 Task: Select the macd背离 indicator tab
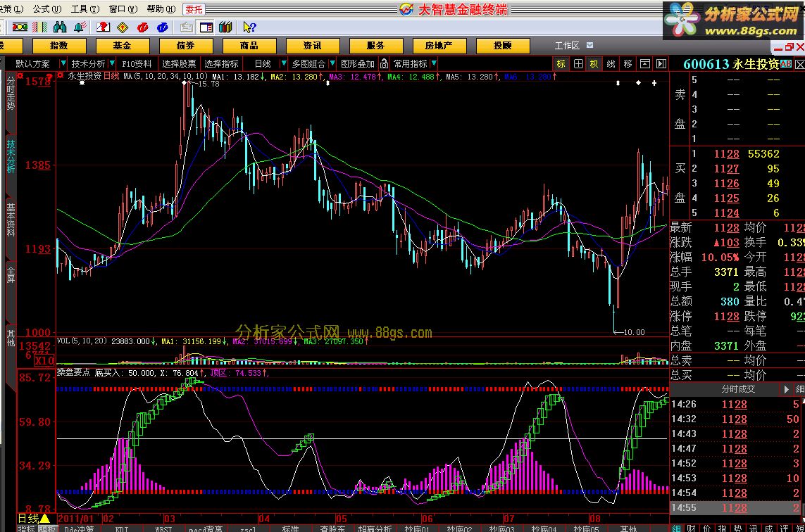pos(206,528)
